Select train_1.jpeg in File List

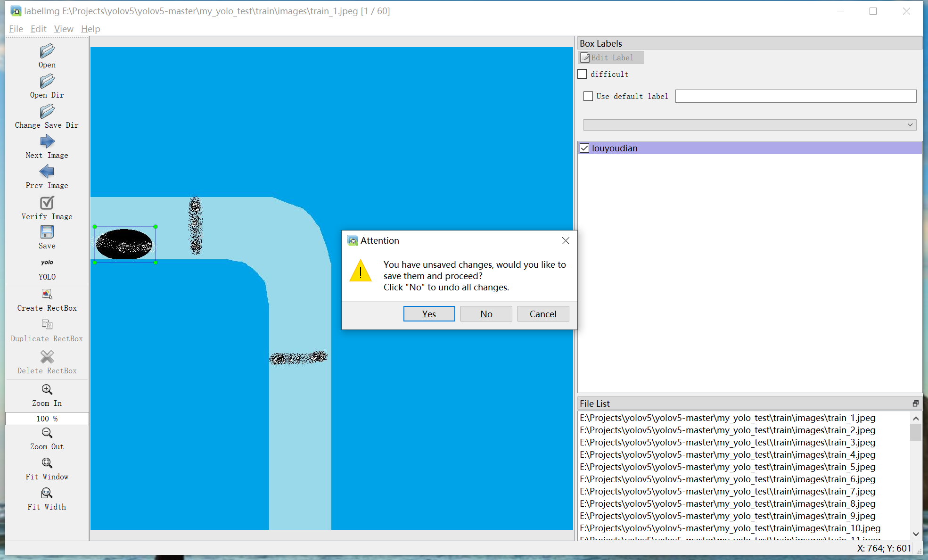727,418
